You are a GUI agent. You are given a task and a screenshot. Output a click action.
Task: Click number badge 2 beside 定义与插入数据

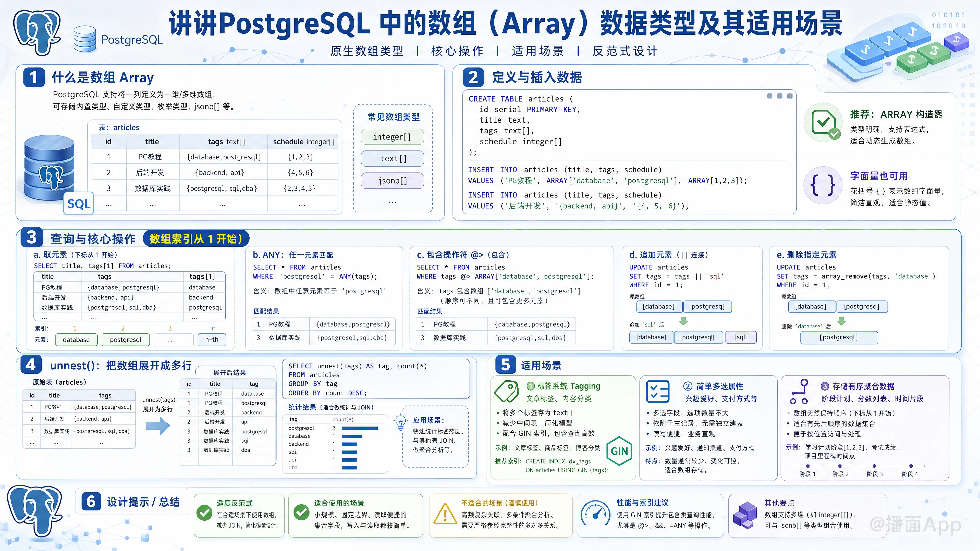pyautogui.click(x=473, y=78)
